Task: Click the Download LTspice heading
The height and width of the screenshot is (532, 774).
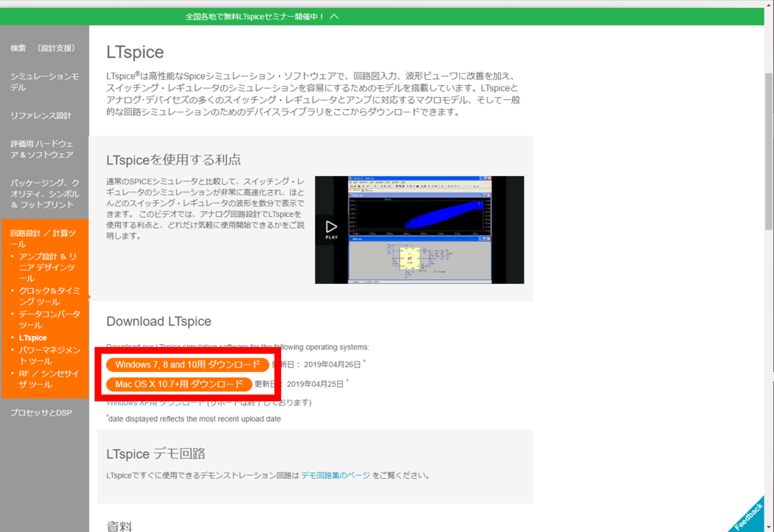Action: point(159,321)
